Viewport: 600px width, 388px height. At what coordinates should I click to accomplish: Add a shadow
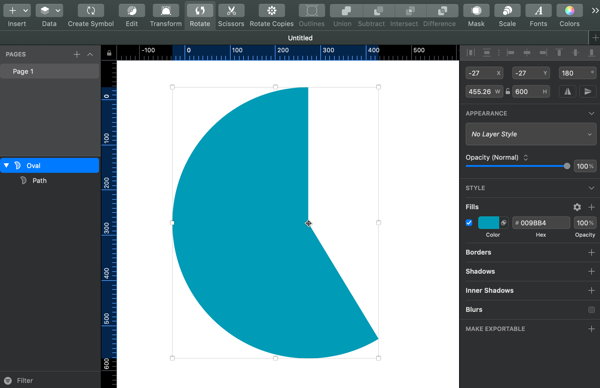click(x=591, y=271)
